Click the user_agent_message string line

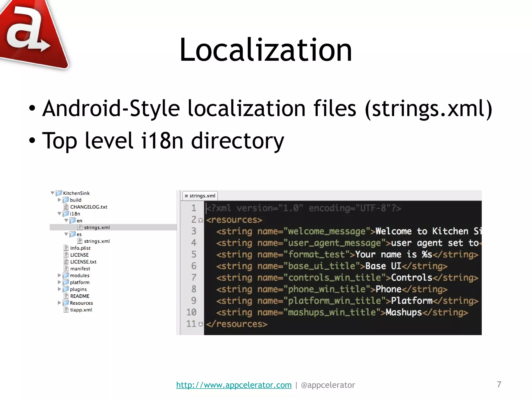(349, 243)
